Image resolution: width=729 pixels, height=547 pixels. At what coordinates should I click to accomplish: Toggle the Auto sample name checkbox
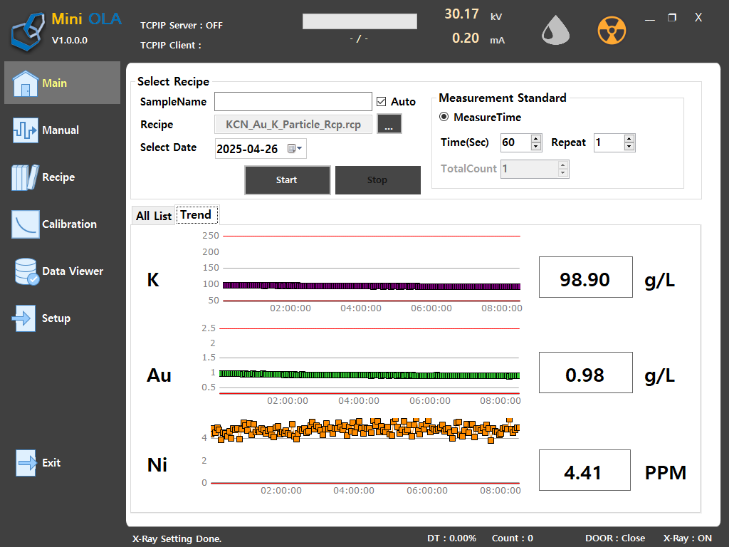[381, 101]
